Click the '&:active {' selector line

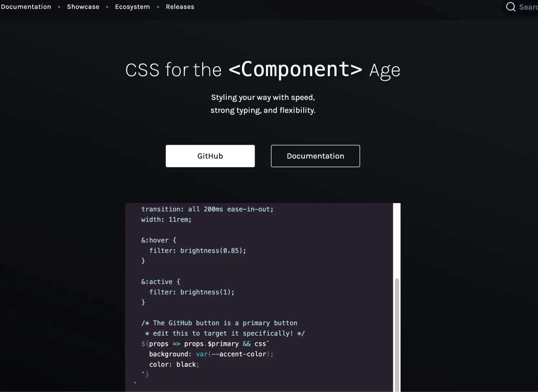(x=160, y=282)
